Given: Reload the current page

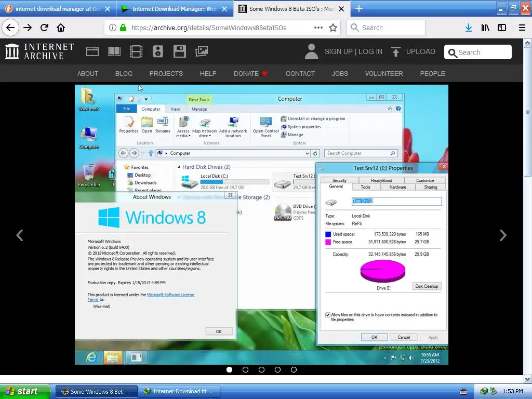Looking at the screenshot, I should pos(44,28).
